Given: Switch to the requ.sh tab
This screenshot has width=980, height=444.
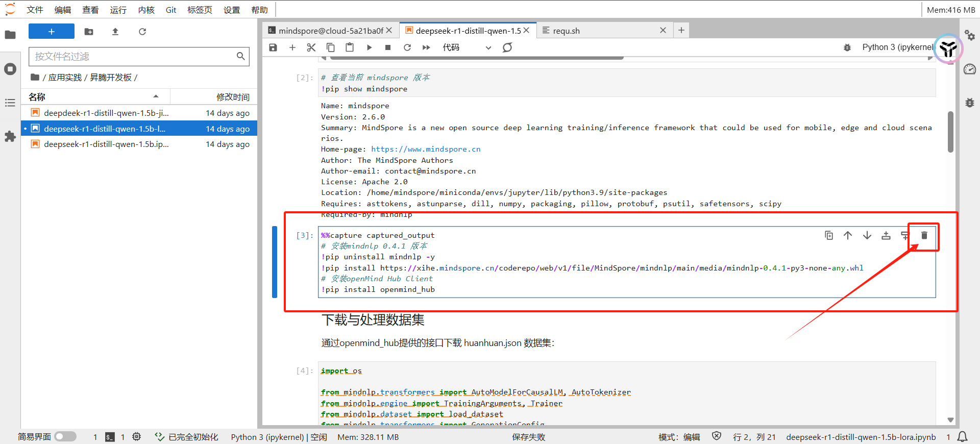Looking at the screenshot, I should (566, 31).
